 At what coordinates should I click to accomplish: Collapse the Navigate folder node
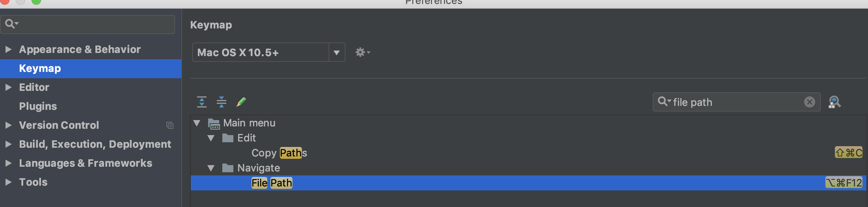coord(211,168)
